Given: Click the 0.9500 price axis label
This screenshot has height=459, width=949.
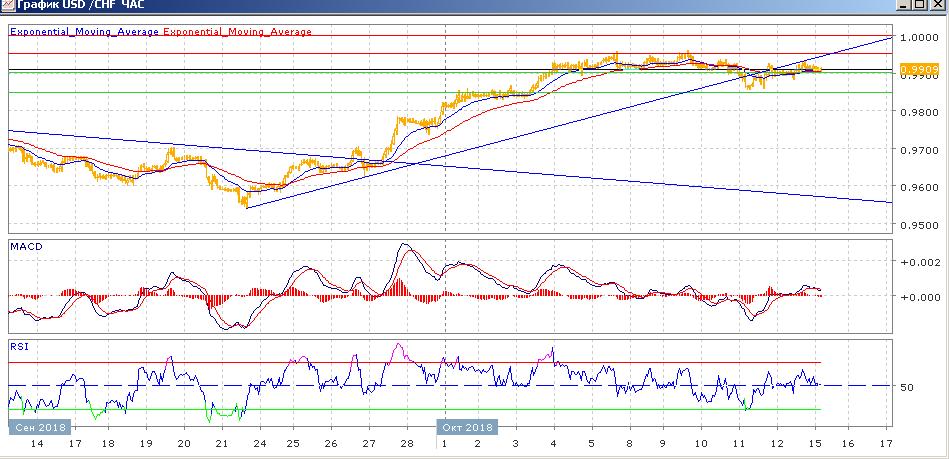Looking at the screenshot, I should (x=919, y=225).
